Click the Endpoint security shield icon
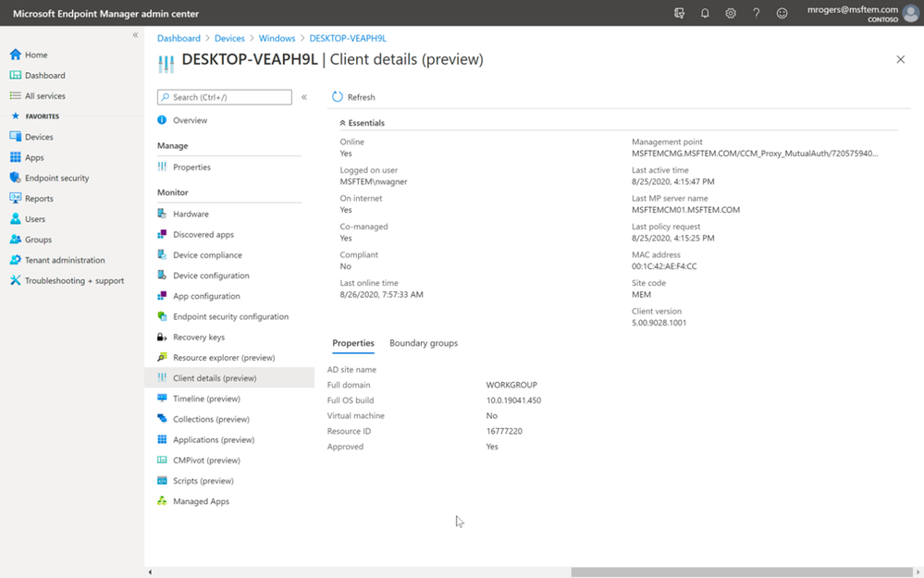 (x=16, y=178)
